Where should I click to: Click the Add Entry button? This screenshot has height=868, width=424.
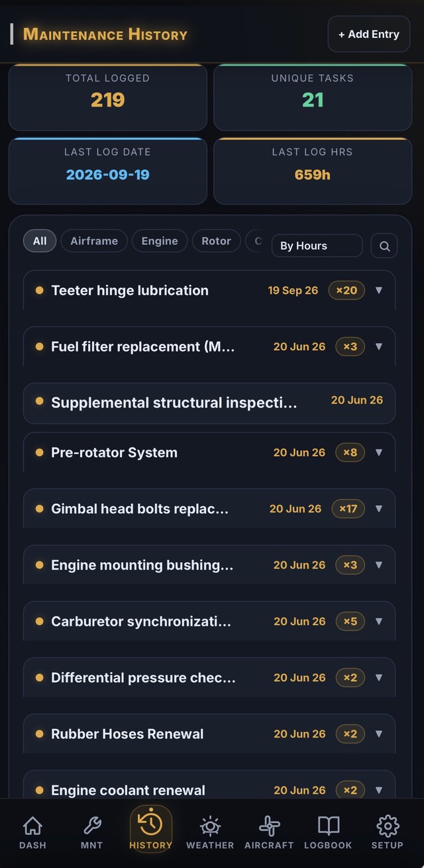coord(369,34)
